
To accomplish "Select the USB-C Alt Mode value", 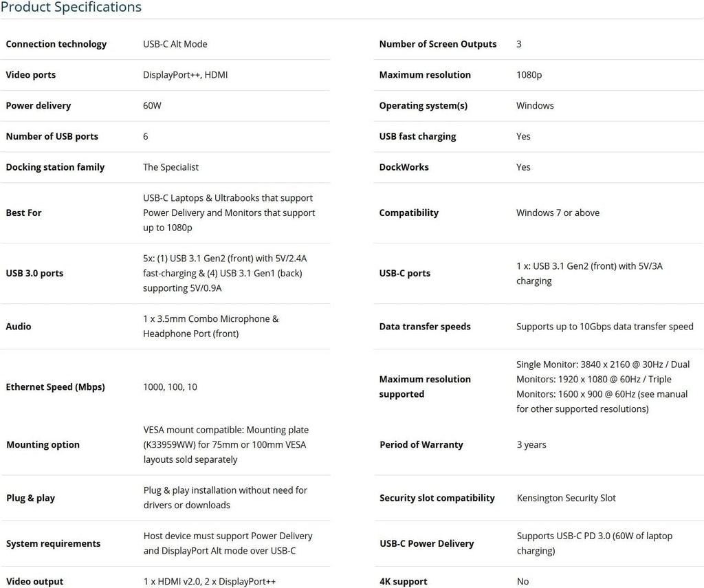I will tap(175, 44).
